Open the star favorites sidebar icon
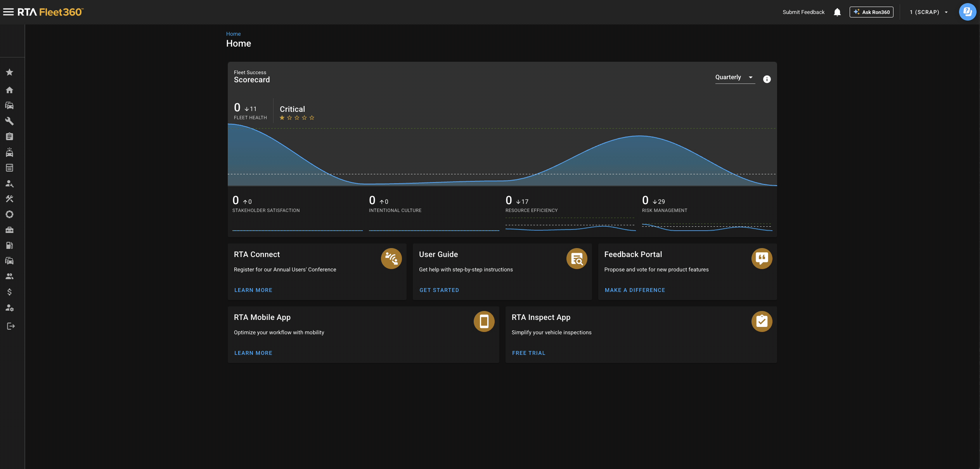The height and width of the screenshot is (469, 980). pyautogui.click(x=10, y=72)
